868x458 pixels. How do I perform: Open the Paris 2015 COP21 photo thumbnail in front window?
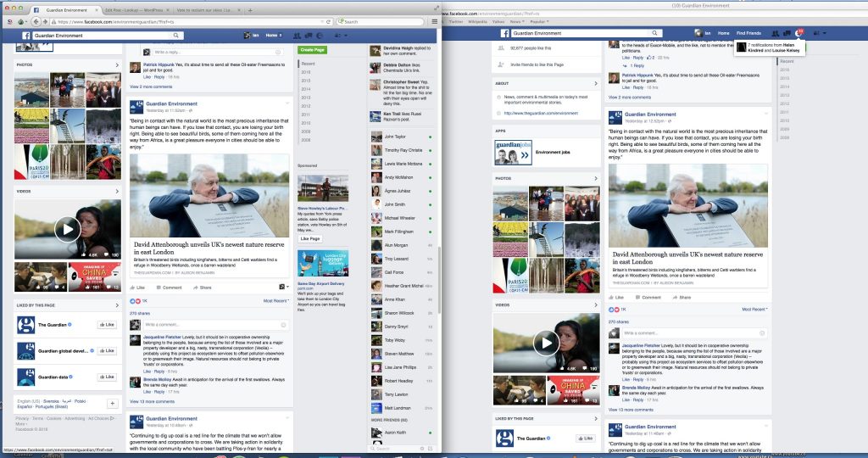click(x=31, y=162)
